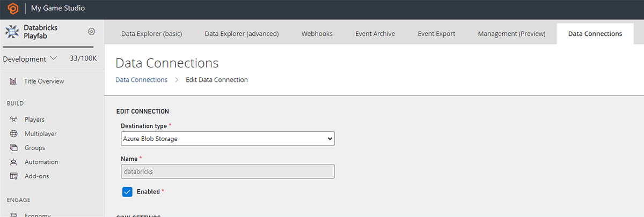Screen dimensions: 644x217
Task: Click the Players icon in sidebar
Action: pyautogui.click(x=13, y=119)
